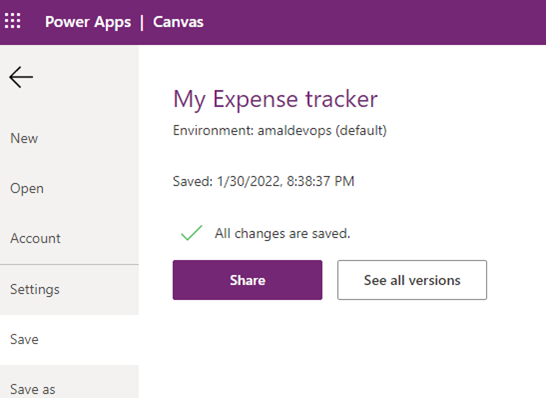Click the pipe separator before Canvas
Image resolution: width=546 pixels, height=398 pixels.
coord(142,22)
